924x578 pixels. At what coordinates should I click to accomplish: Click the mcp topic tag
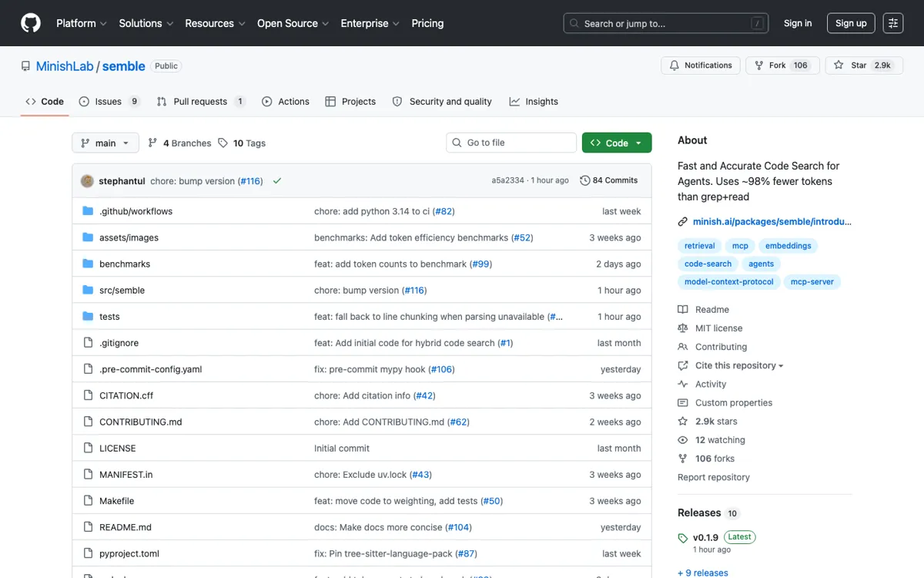740,246
